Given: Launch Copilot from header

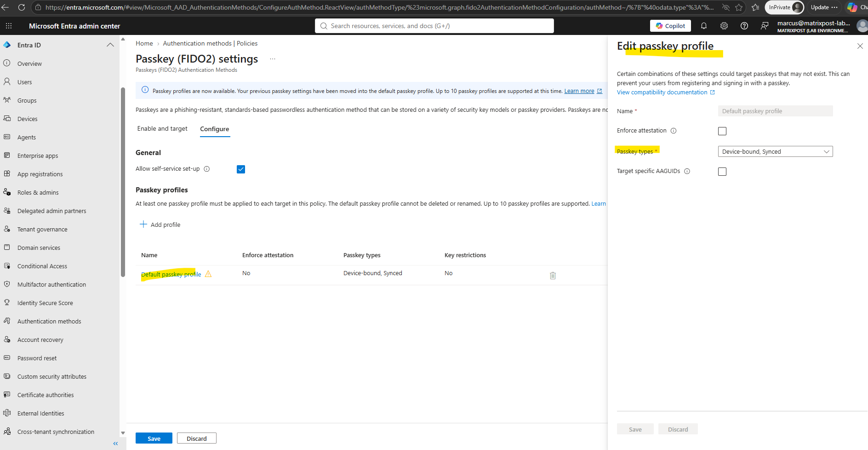Looking at the screenshot, I should coord(670,26).
